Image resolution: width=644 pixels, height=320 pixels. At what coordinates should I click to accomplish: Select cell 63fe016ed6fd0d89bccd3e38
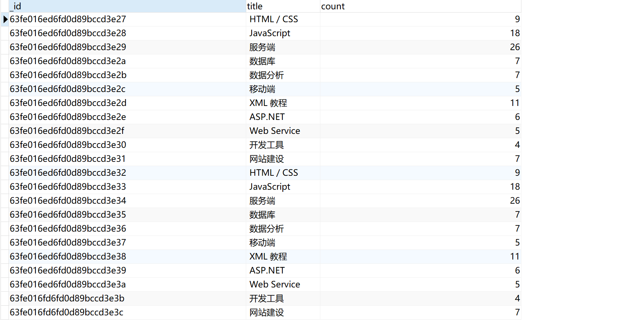[127, 257]
